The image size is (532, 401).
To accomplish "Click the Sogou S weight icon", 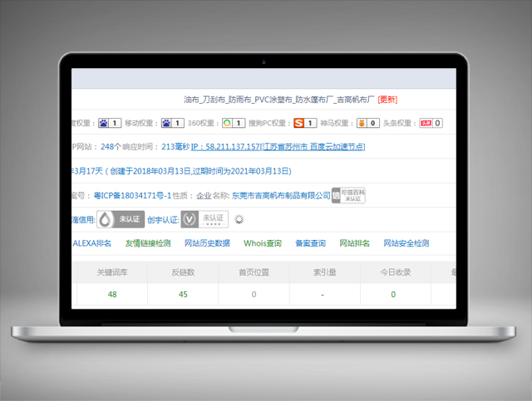I will click(299, 123).
